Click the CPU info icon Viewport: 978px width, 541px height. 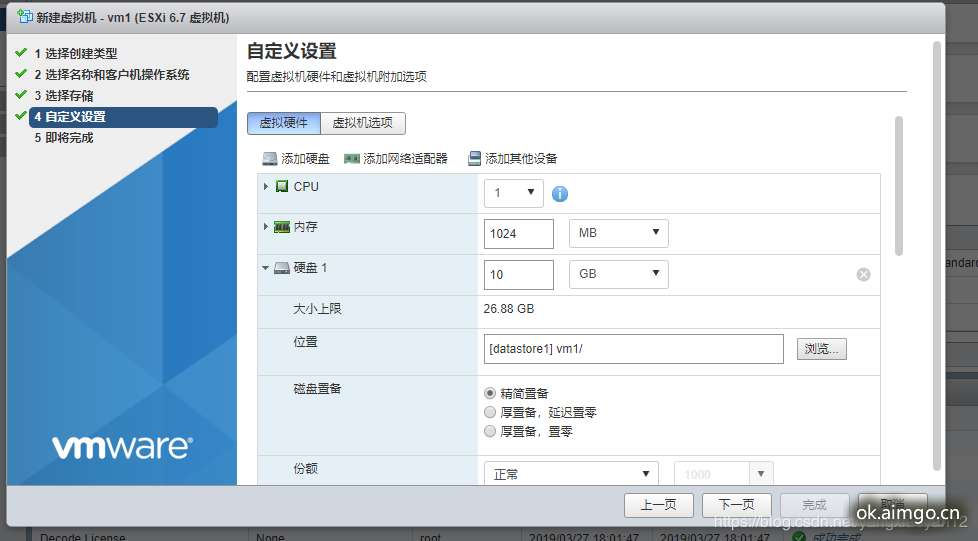(x=560, y=193)
